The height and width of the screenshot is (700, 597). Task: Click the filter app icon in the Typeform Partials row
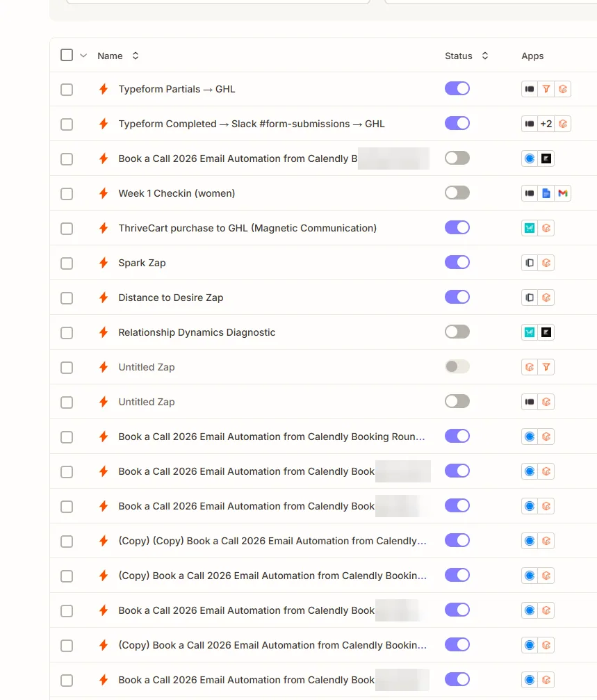click(546, 89)
